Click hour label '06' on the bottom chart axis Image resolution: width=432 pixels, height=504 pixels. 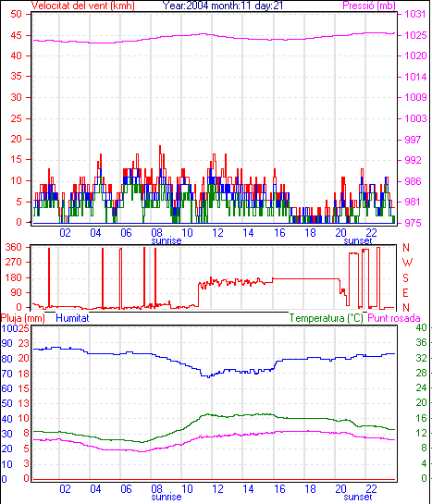[126, 488]
